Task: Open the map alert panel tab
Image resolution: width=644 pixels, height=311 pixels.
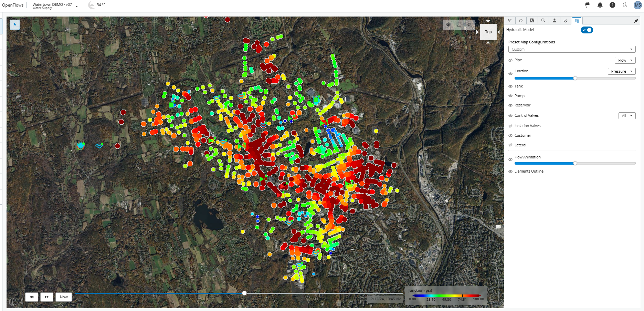Action: pyautogui.click(x=532, y=21)
